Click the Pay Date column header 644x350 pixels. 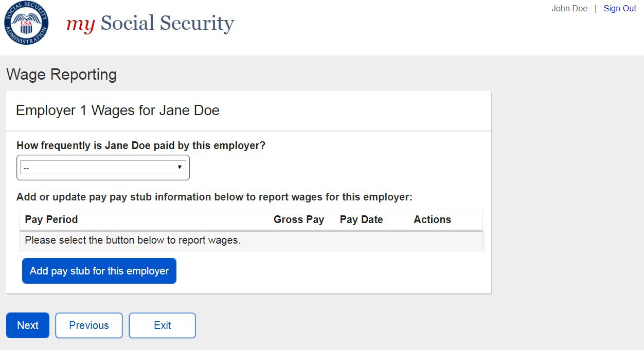[x=361, y=219]
